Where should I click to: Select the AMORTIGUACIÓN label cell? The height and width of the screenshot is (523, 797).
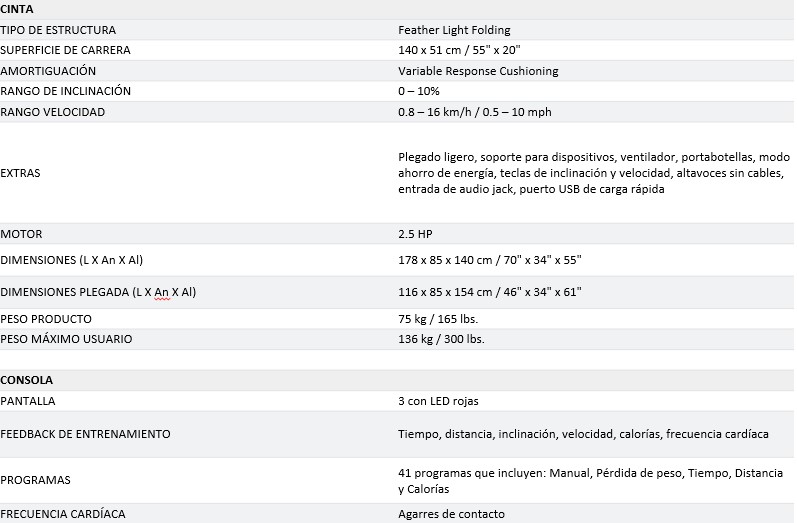48,71
